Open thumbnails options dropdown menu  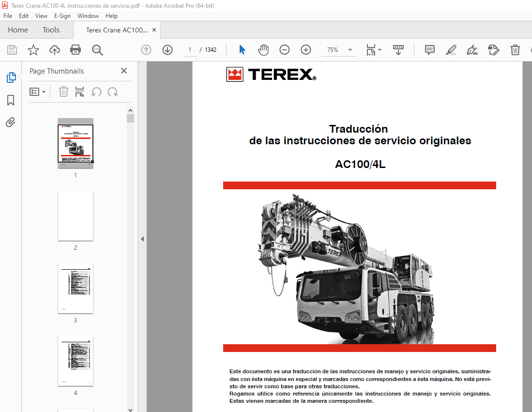(37, 92)
